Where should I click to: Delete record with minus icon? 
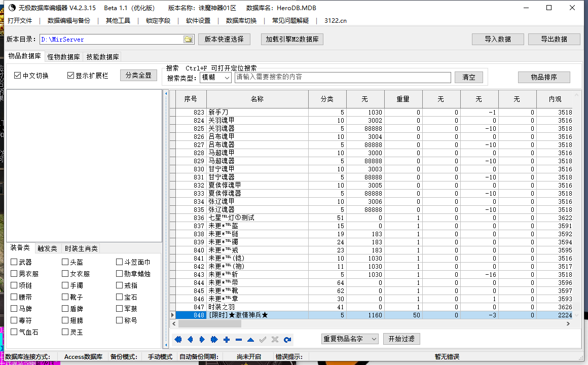tap(239, 340)
